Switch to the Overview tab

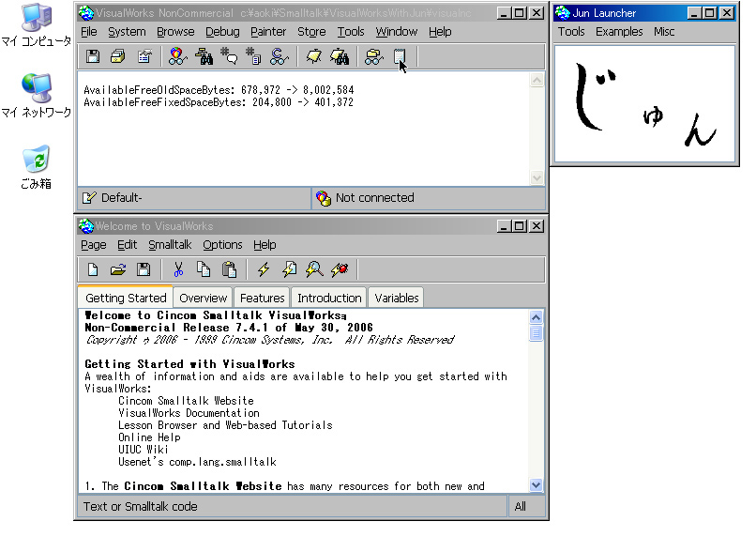203,299
